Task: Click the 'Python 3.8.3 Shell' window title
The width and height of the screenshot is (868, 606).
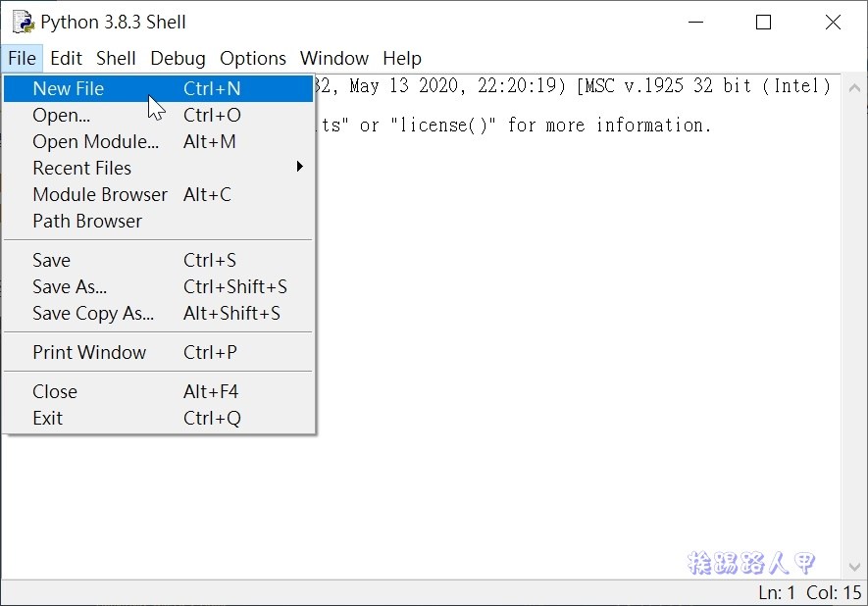Action: (x=113, y=23)
